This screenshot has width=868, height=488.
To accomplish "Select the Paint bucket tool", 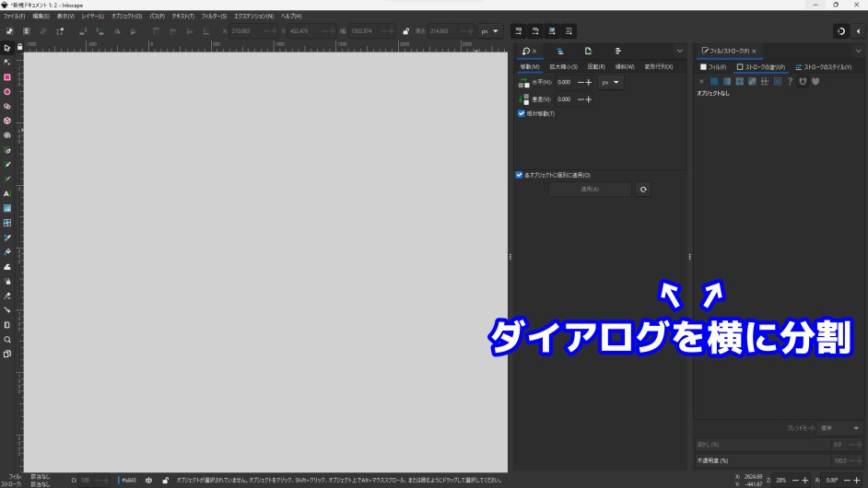I will click(x=7, y=251).
